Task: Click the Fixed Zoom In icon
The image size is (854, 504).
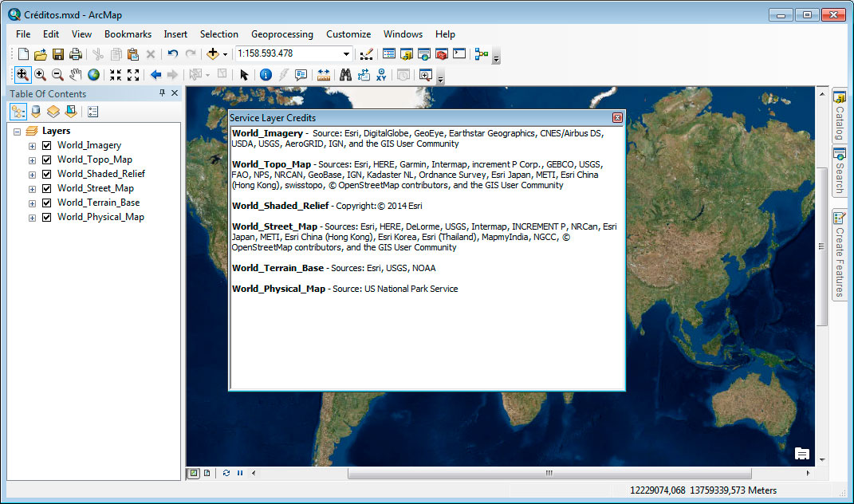Action: click(116, 75)
